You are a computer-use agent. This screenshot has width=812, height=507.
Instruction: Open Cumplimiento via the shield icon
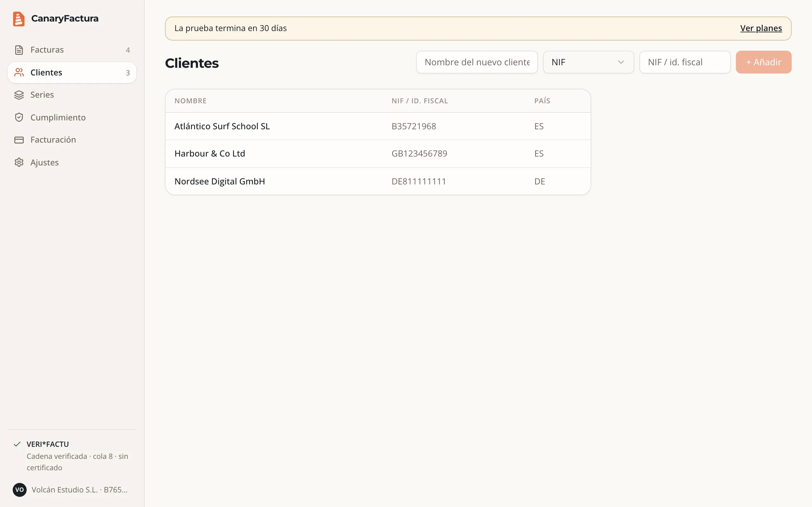(19, 117)
